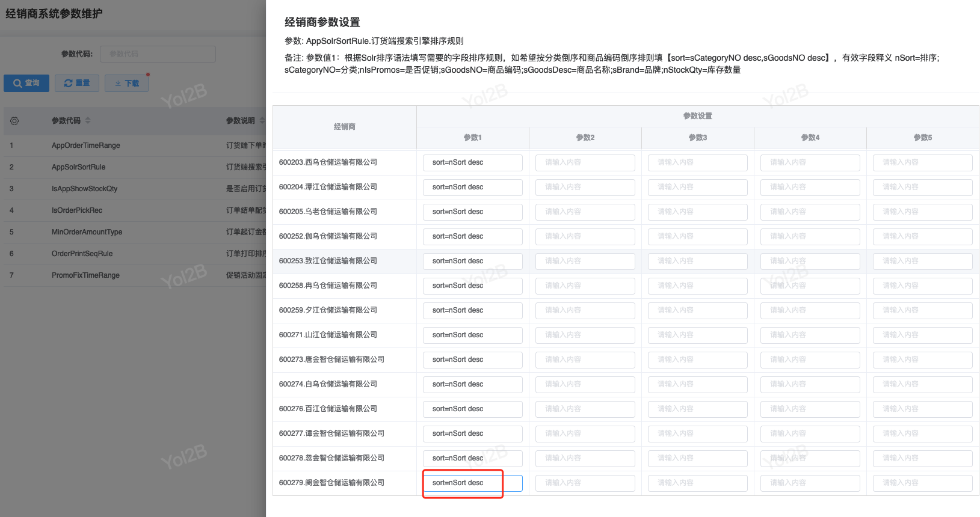Sort table by 参数代码 column arrows

tap(88, 121)
